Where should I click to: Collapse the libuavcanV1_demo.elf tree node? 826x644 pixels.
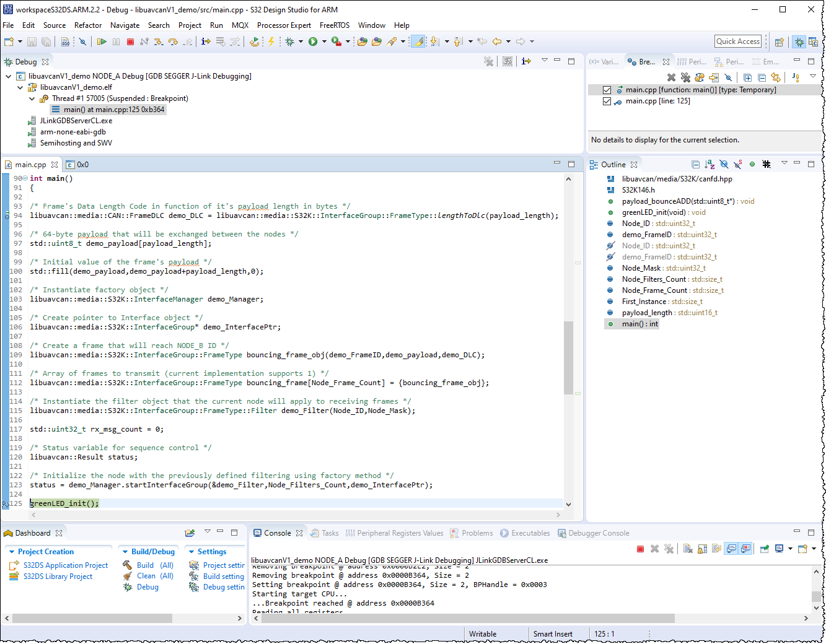coord(20,87)
